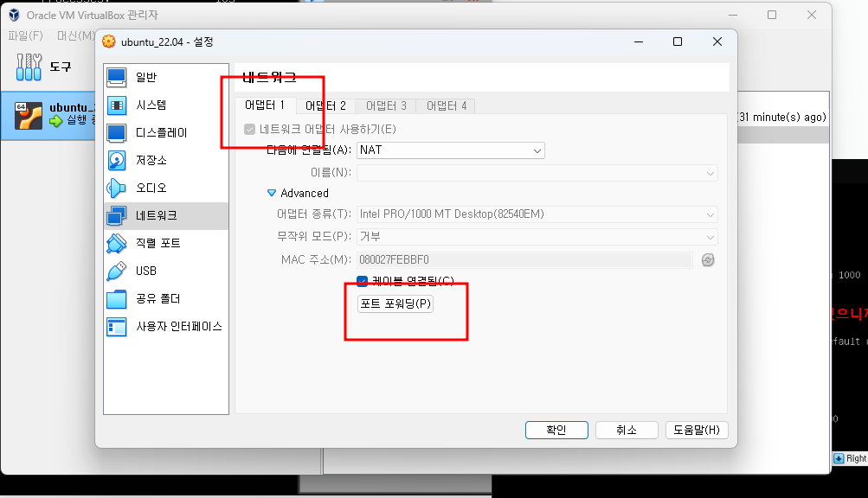Toggle the 케이블 연결됨 cable connected checkbox

(x=362, y=281)
